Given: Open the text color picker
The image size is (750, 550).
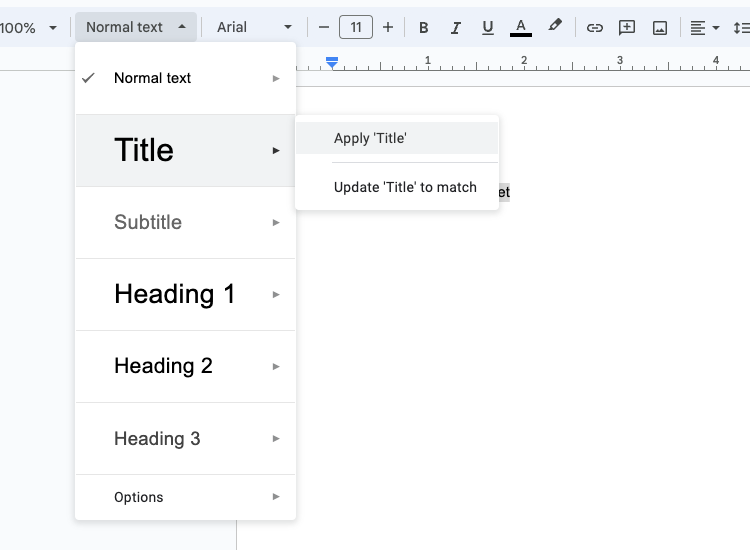Looking at the screenshot, I should (520, 27).
